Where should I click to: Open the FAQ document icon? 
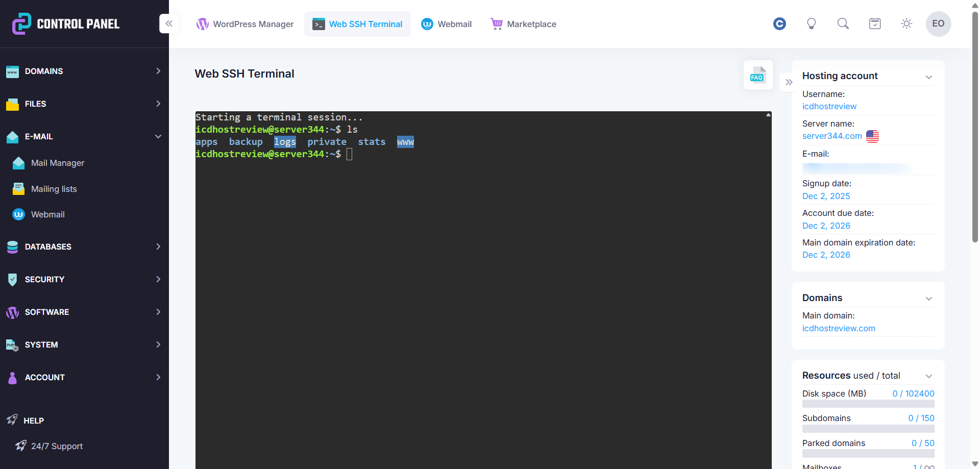(x=758, y=75)
